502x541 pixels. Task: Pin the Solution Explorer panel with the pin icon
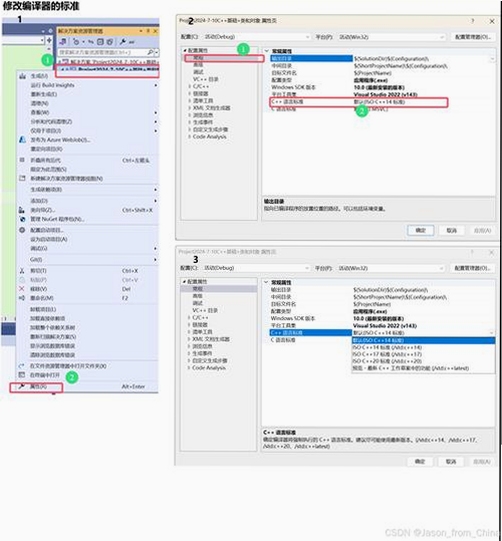(148, 31)
